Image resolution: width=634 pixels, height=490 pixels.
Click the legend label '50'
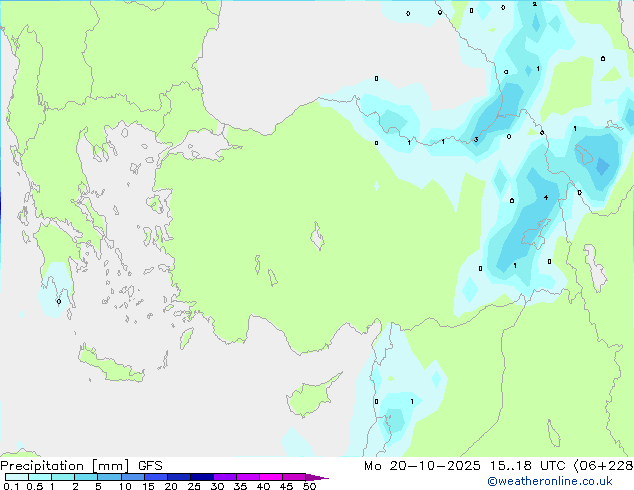coord(309,486)
